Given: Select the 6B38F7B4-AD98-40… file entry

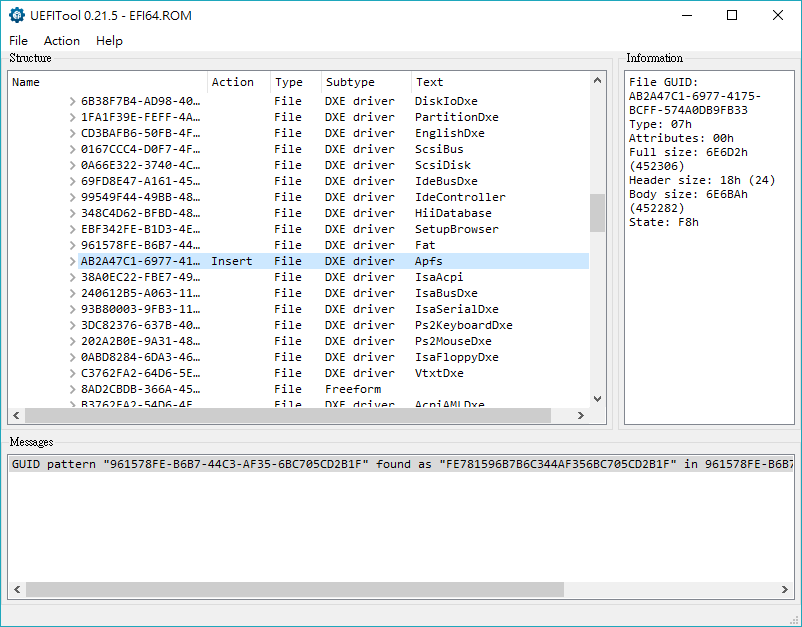Looking at the screenshot, I should [141, 101].
